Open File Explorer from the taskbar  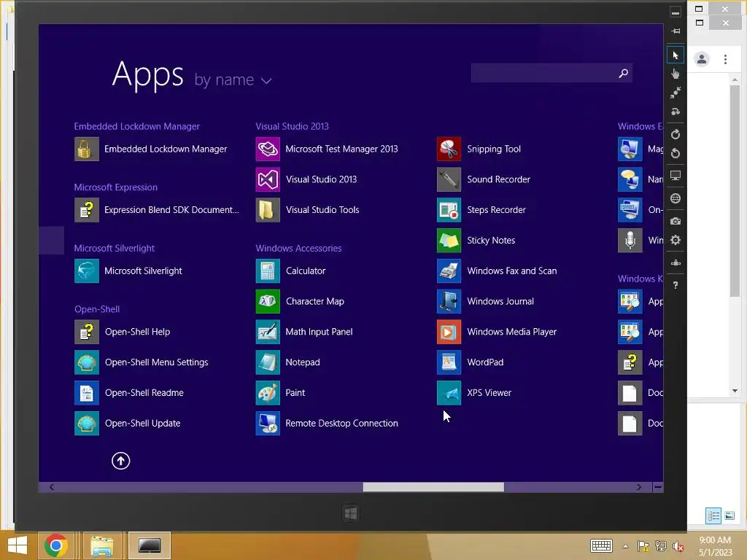coord(102,545)
